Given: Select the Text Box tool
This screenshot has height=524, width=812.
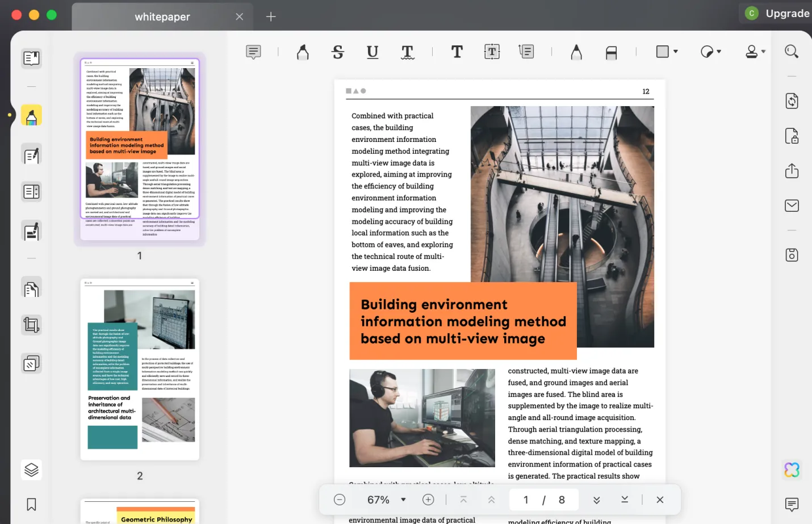Looking at the screenshot, I should coord(491,52).
